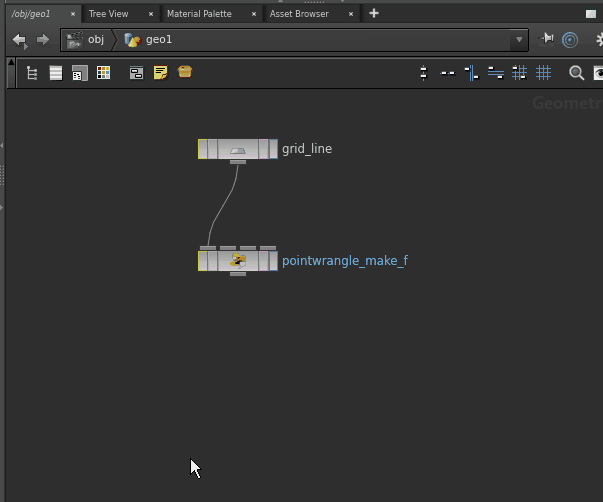Switch to the Tree View tab

[x=108, y=14]
